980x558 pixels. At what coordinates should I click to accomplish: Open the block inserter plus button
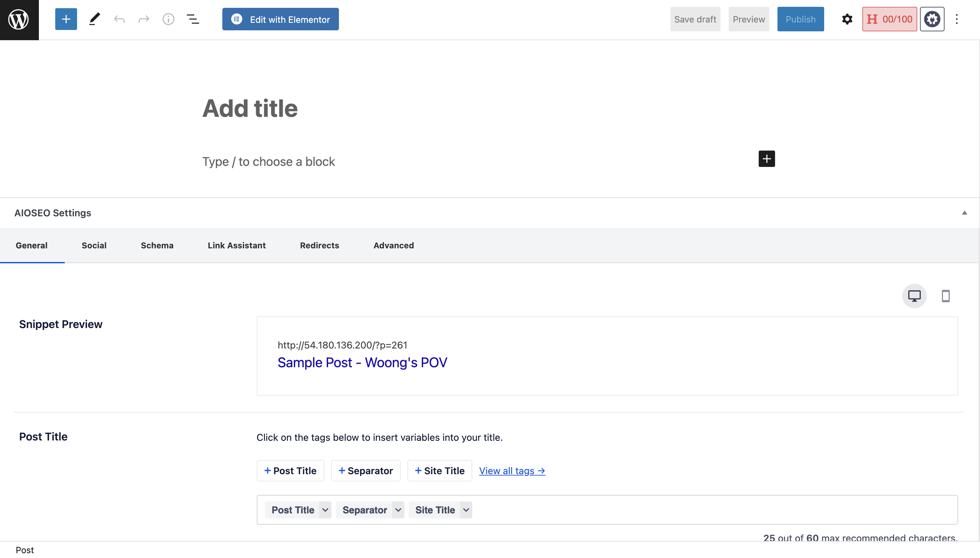66,19
